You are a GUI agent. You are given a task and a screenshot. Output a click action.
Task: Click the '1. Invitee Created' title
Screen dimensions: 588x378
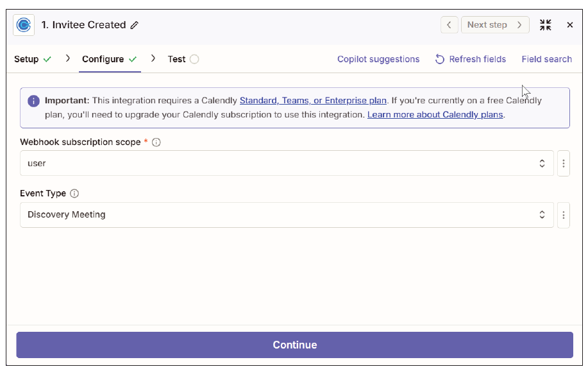[x=83, y=25]
